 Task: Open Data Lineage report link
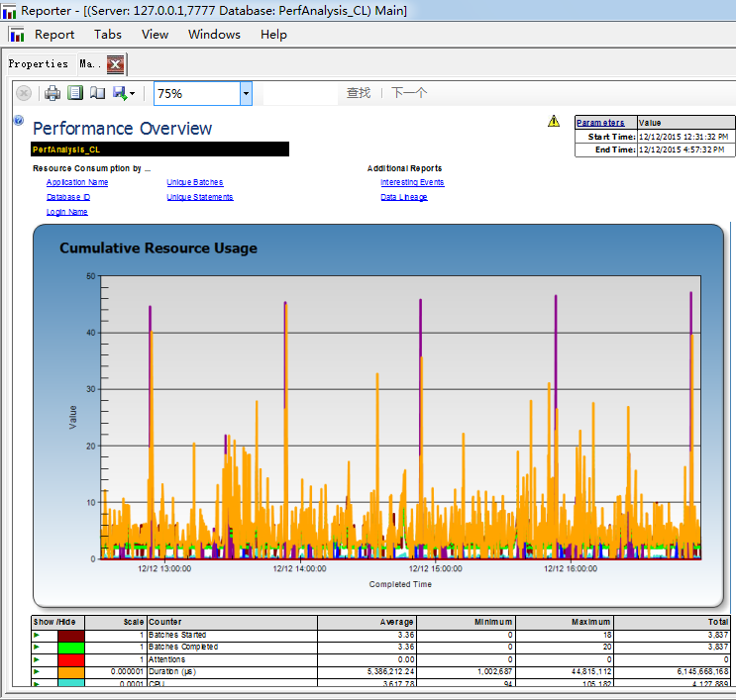point(404,197)
